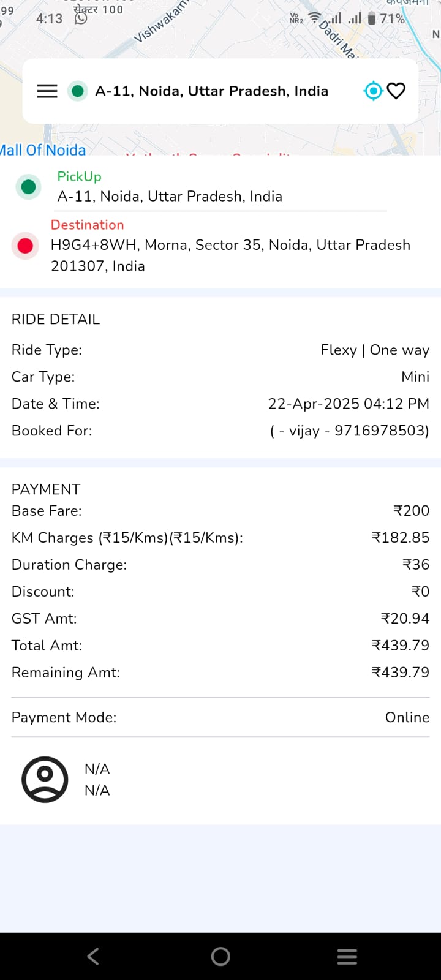This screenshot has width=441, height=980.
Task: Tap the Flexy | One way ride type
Action: [x=375, y=350]
